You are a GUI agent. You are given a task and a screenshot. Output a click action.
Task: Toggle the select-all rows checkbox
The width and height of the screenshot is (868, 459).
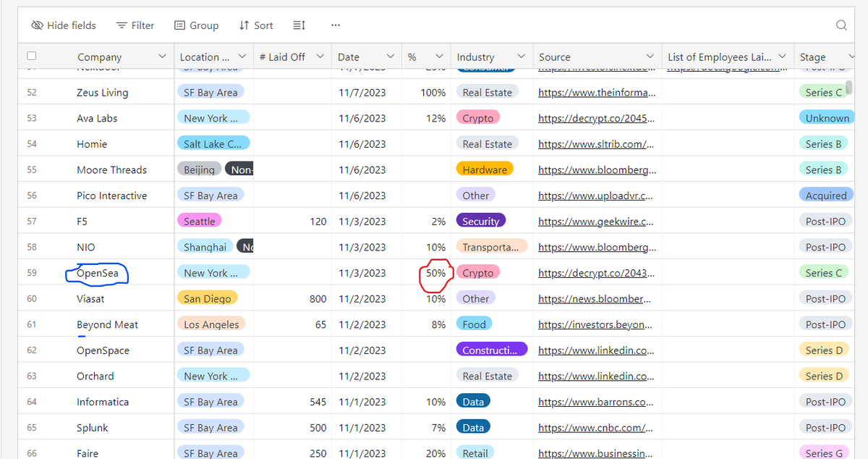(31, 56)
